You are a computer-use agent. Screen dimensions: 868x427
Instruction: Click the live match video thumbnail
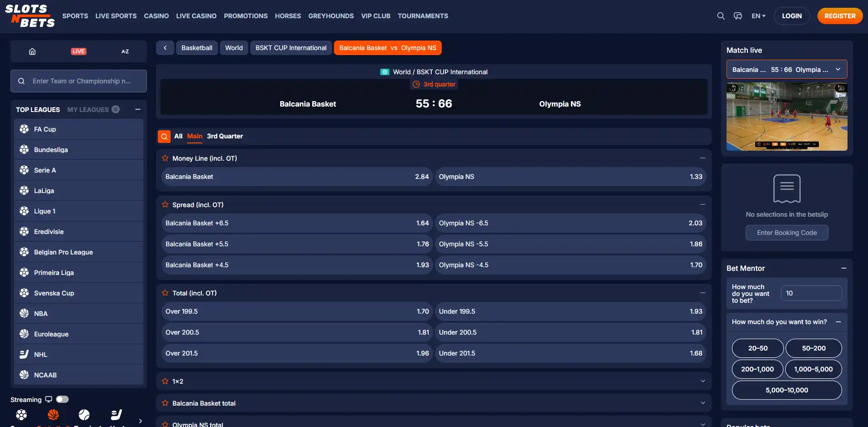pyautogui.click(x=787, y=117)
